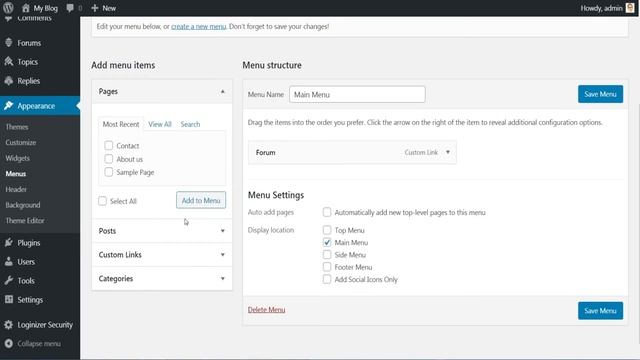Open Theme Editor submenu item

(x=25, y=220)
